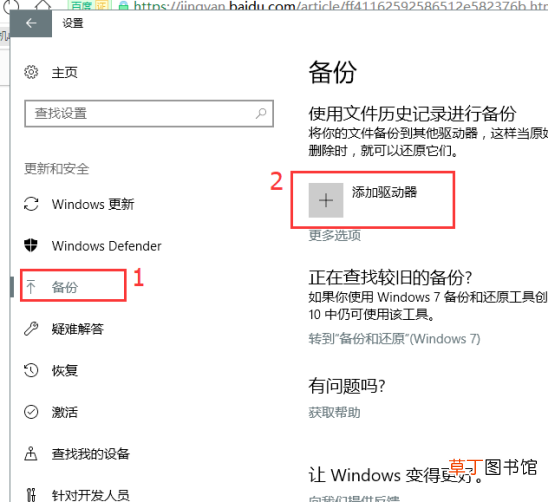Open 激活 activation settings
Image resolution: width=548 pixels, height=502 pixels.
point(65,412)
